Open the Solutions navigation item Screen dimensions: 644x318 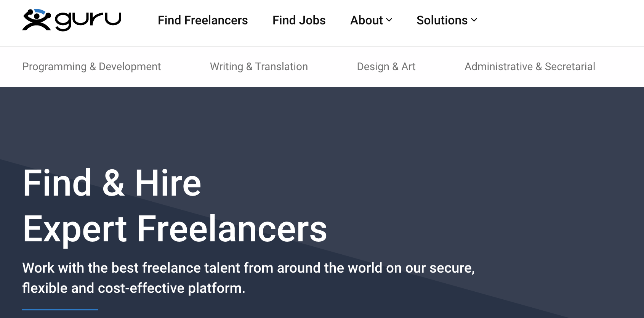[x=442, y=21]
